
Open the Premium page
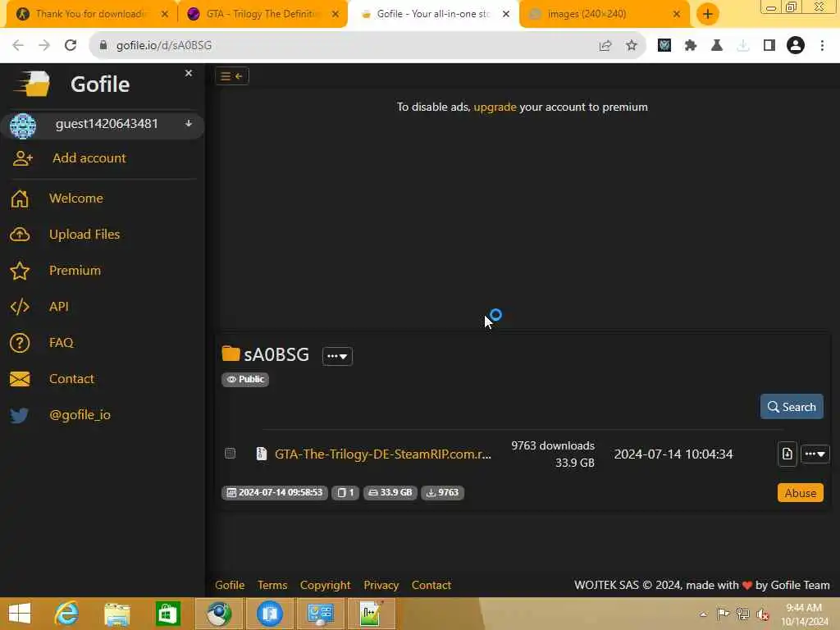[75, 271]
